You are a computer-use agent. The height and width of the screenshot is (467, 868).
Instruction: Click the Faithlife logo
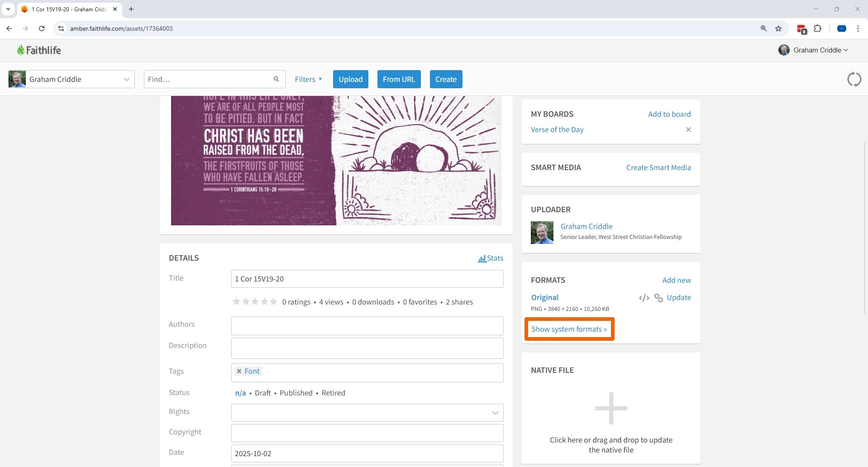click(39, 50)
